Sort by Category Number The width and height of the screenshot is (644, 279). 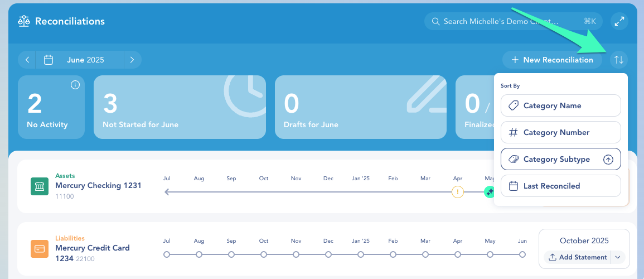(560, 132)
